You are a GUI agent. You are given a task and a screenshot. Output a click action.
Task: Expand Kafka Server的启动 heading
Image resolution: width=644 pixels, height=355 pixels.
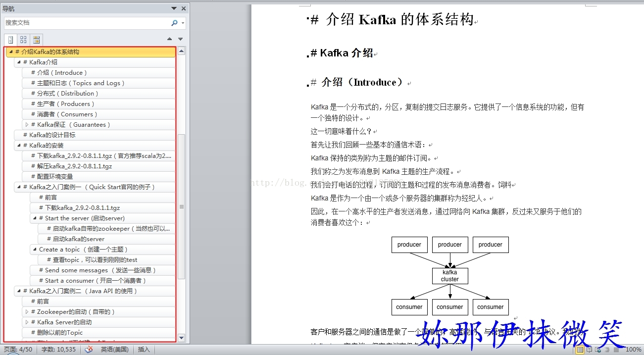pos(27,322)
